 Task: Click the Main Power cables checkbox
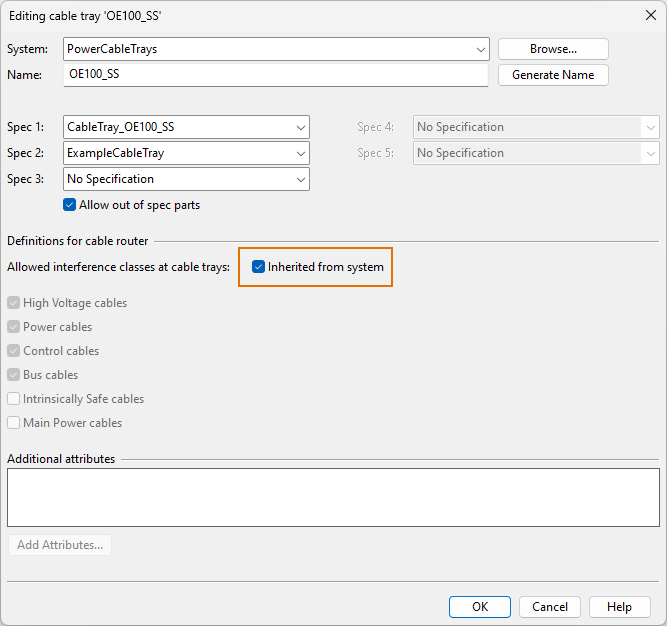[14, 423]
